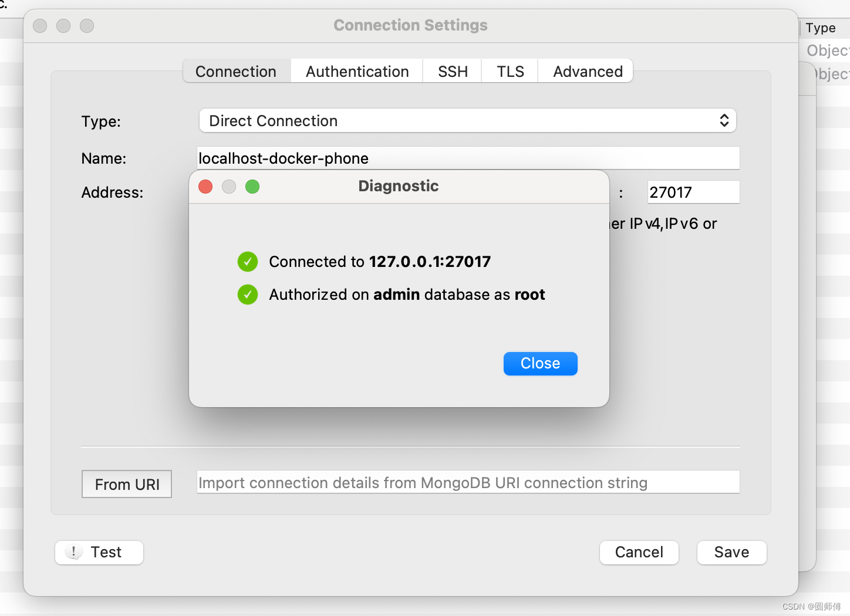Click the port field showing 27017

pos(693,192)
